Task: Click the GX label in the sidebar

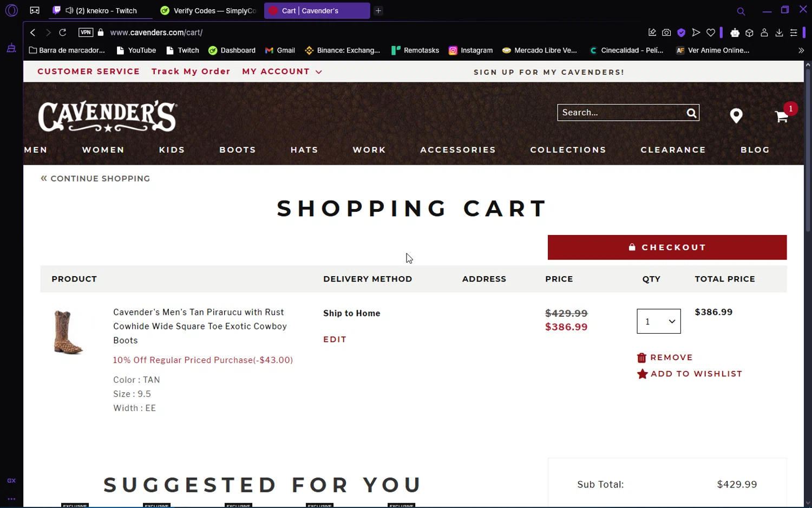Action: (x=11, y=480)
